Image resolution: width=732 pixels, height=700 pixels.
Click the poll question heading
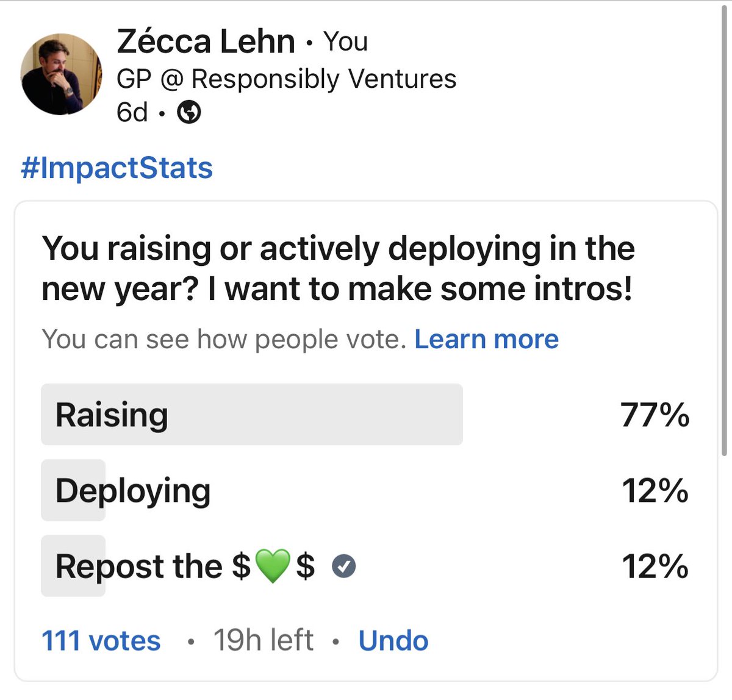[x=339, y=268]
